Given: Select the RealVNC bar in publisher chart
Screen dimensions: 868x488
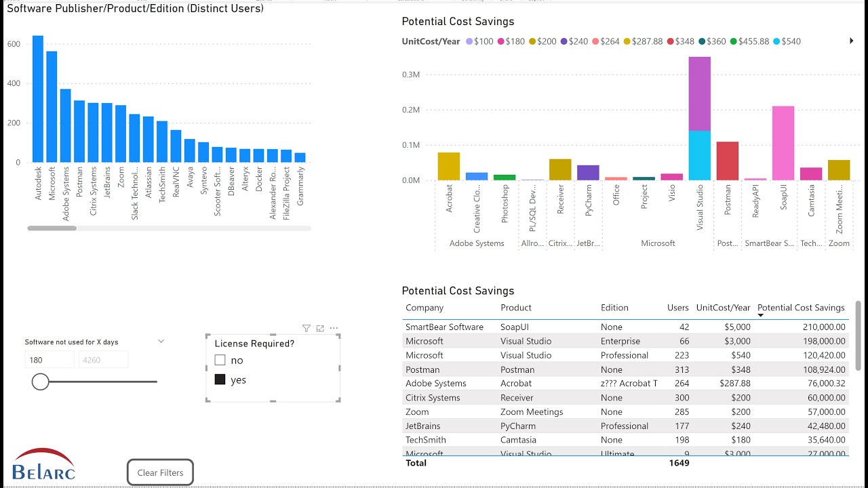Looking at the screenshot, I should tap(176, 146).
